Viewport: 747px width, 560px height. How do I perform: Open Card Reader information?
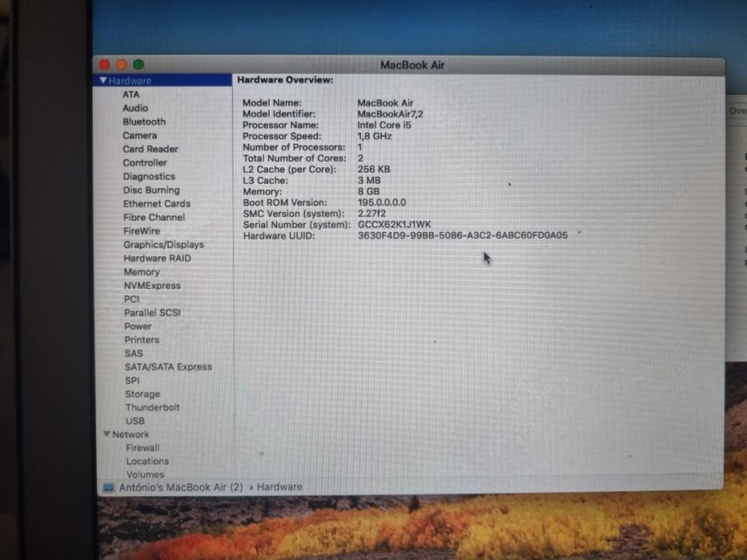point(151,149)
